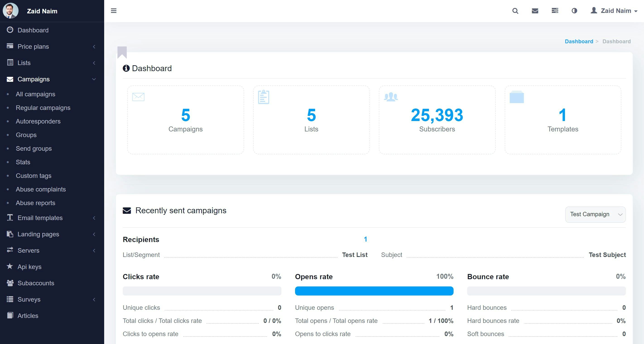
Task: Click the Templates folder icon in card
Action: (x=517, y=97)
